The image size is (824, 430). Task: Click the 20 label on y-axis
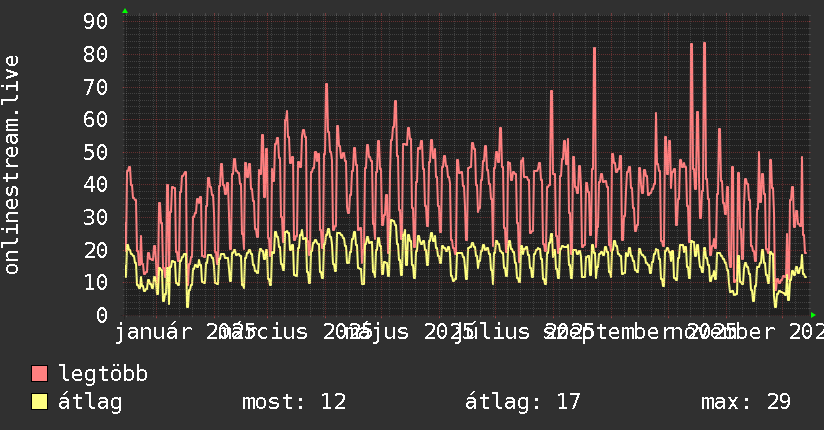(95, 250)
